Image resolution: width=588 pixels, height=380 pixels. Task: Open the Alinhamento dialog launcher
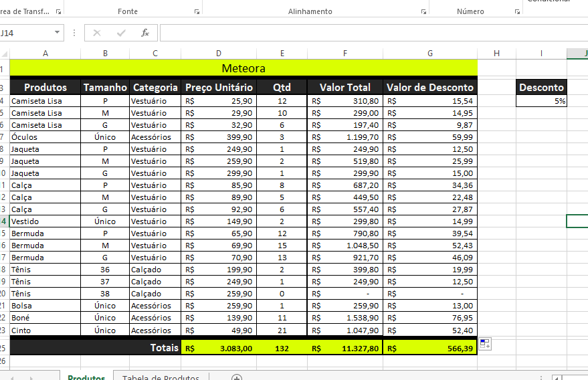(x=423, y=12)
